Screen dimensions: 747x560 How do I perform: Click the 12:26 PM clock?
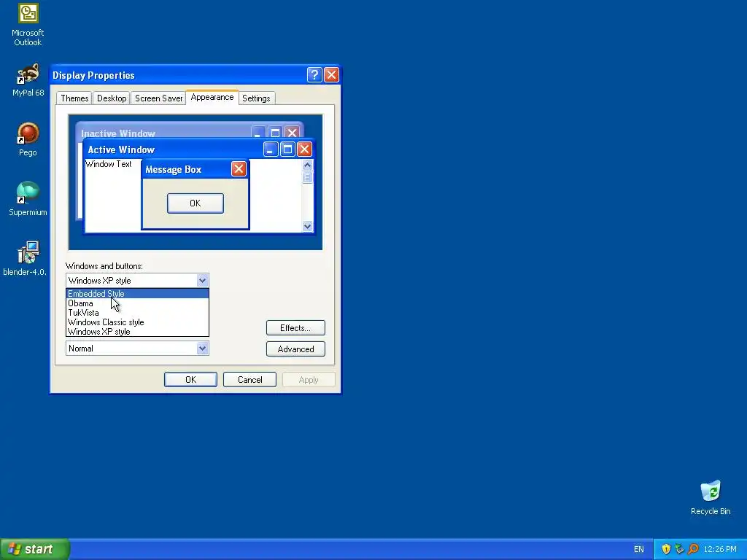[x=720, y=549]
